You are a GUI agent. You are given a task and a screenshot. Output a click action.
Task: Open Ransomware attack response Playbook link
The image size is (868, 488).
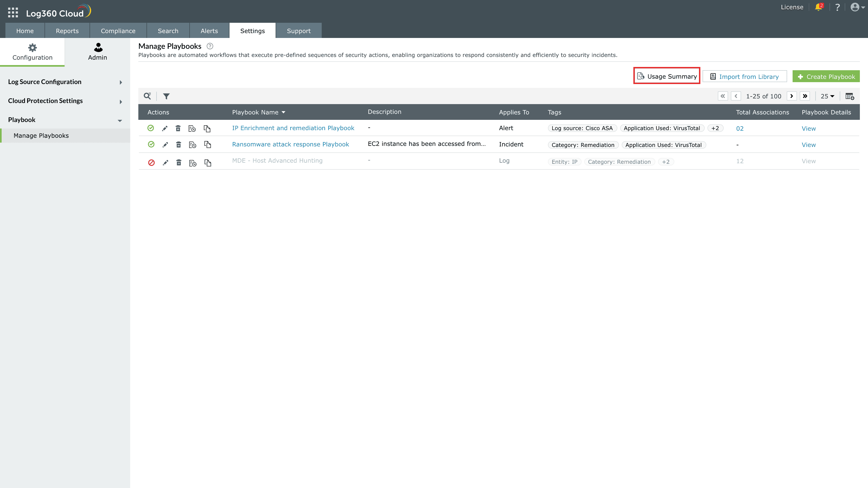(291, 144)
